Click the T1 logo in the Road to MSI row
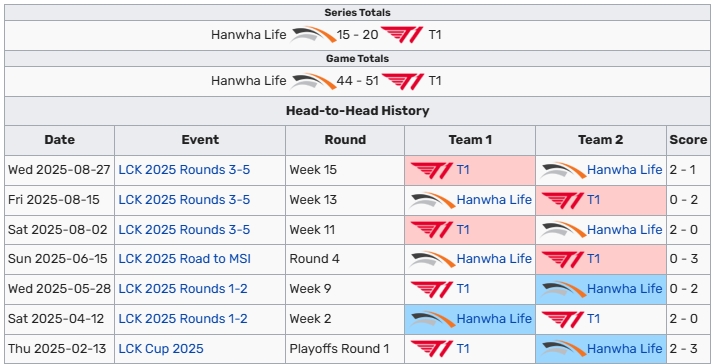Image resolution: width=713 pixels, height=364 pixels. 562,259
